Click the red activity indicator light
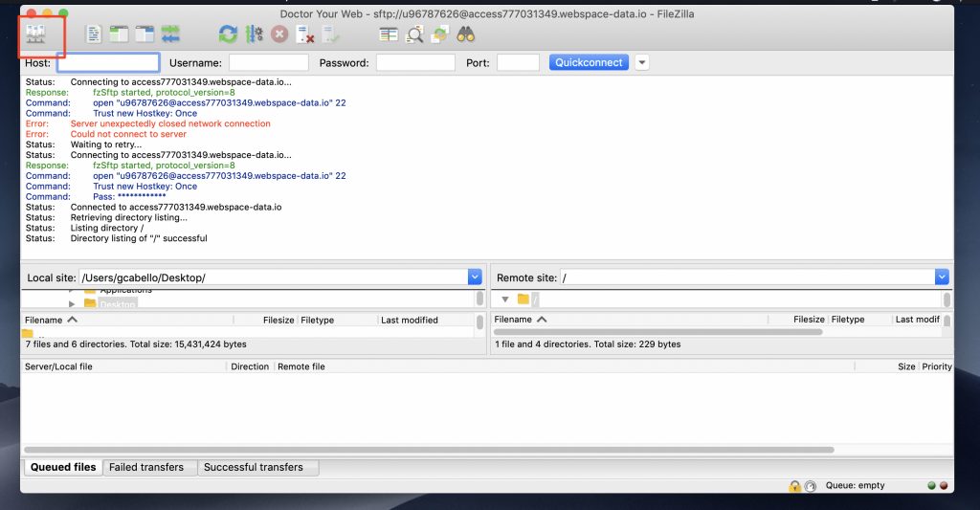Image resolution: width=980 pixels, height=510 pixels. pyautogui.click(x=944, y=486)
